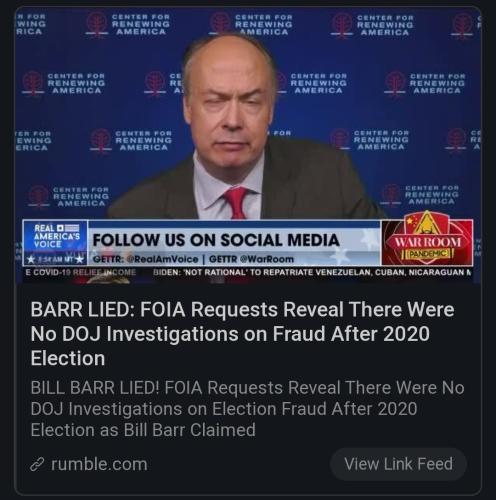Click the GETTR @WarRoom handle
This screenshot has width=496, height=500.
[251, 259]
